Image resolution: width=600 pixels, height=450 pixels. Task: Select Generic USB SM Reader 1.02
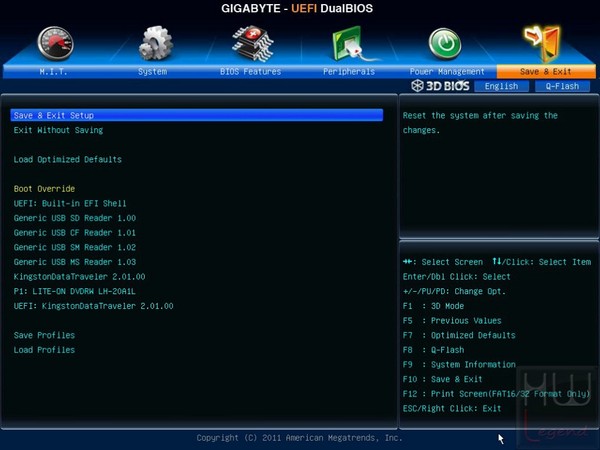75,247
